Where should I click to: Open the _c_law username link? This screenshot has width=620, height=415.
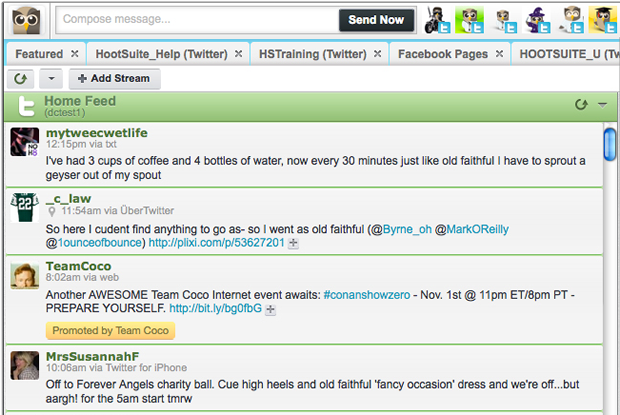point(68,198)
